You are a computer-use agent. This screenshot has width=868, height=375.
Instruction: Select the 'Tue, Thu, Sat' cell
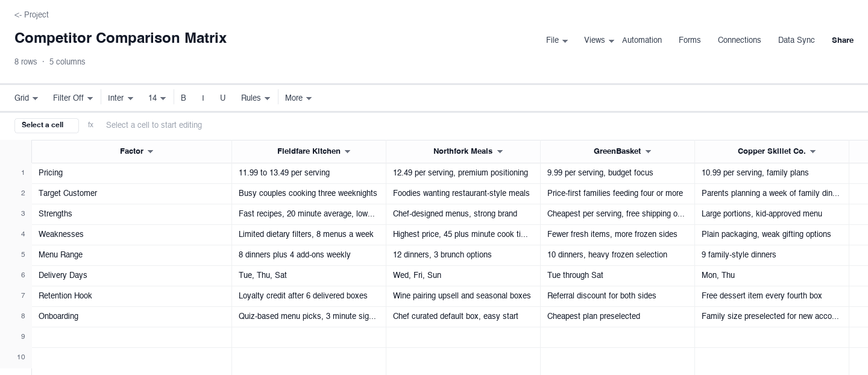point(309,276)
